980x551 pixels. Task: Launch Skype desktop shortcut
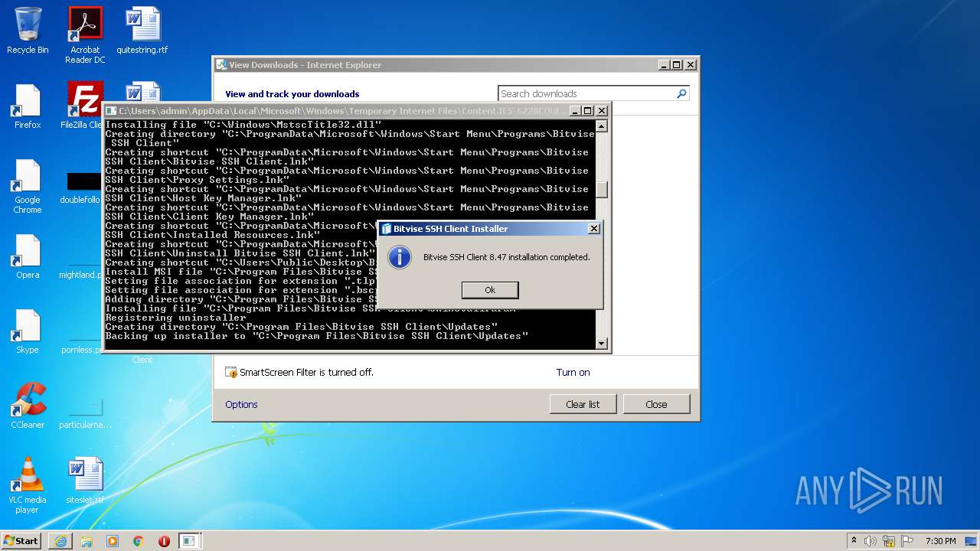pyautogui.click(x=28, y=331)
